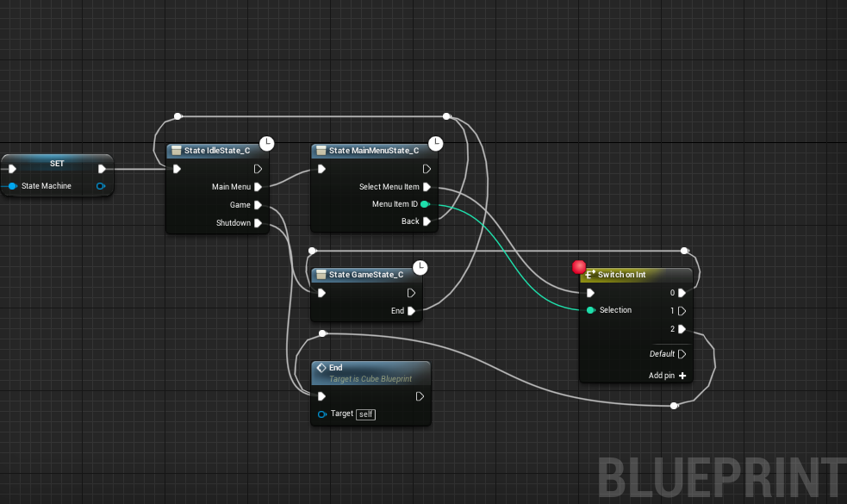This screenshot has height=504, width=847.
Task: Select the State GameState_C node header
Action: pyautogui.click(x=366, y=275)
